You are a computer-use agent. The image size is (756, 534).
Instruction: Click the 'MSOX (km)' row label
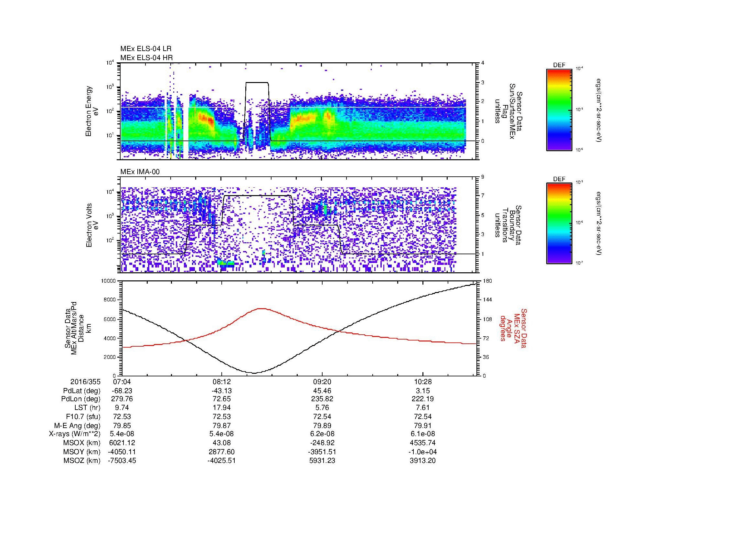82,443
